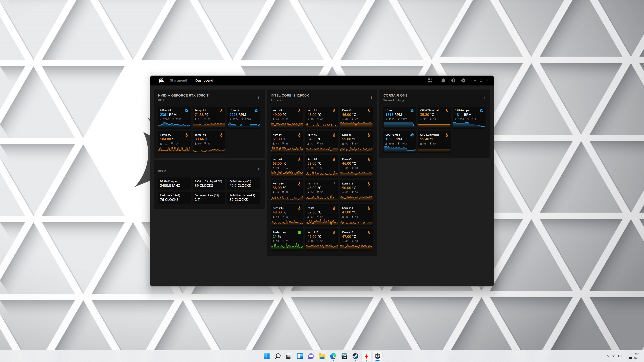Open the Lüfter fan settings gear icon

(x=412, y=110)
